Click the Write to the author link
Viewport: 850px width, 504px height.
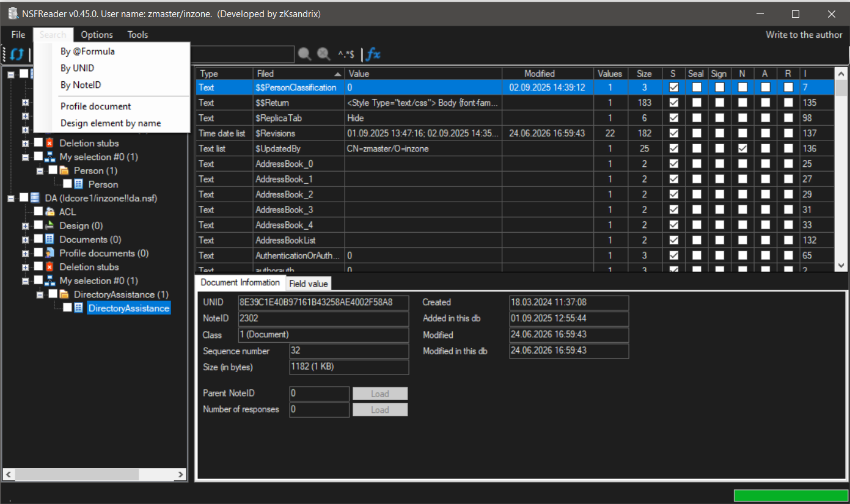[804, 35]
